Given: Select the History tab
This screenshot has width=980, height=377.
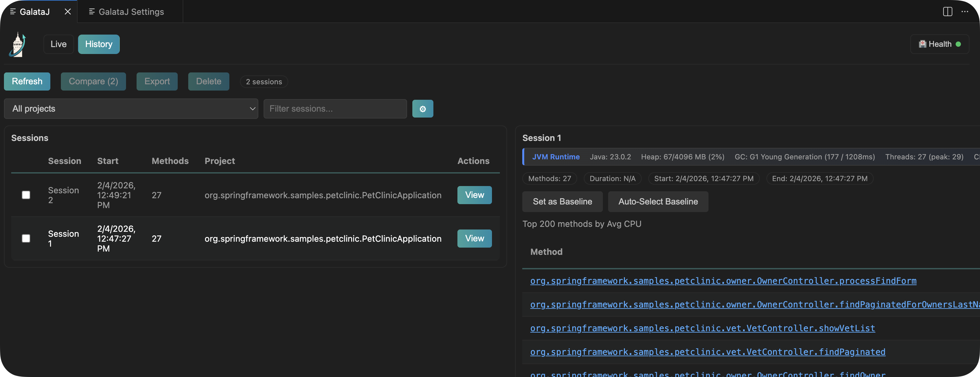Looking at the screenshot, I should pos(98,44).
